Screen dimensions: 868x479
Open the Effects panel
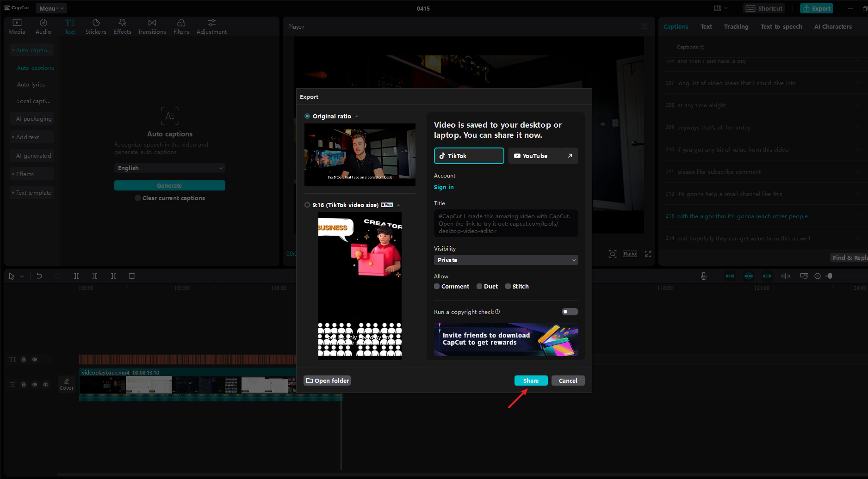123,27
